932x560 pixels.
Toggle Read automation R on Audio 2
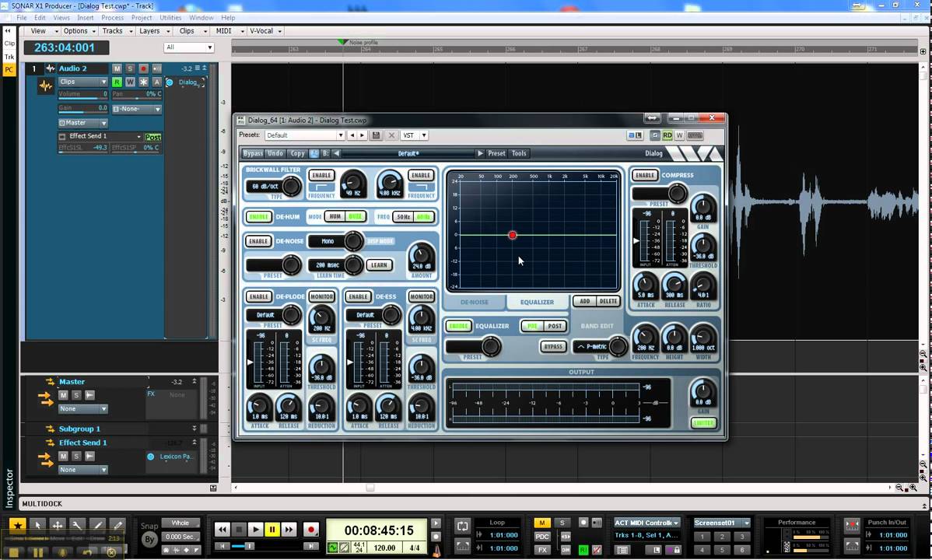(117, 82)
